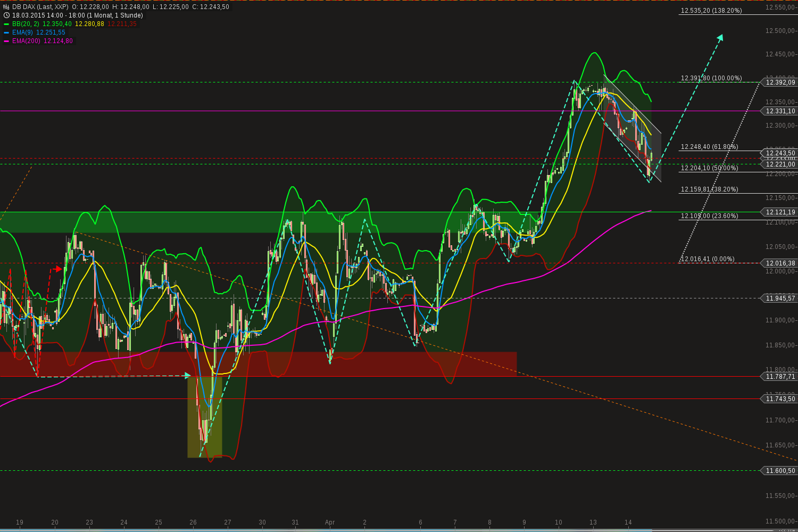Viewport: 798px width, 532px height.
Task: Select the EMA(200) indicator label
Action: 26,41
